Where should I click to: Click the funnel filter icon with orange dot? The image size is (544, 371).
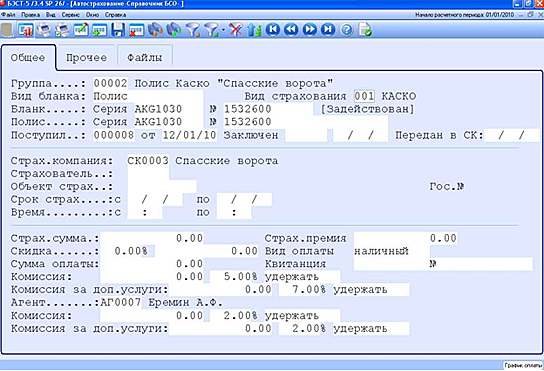click(193, 30)
